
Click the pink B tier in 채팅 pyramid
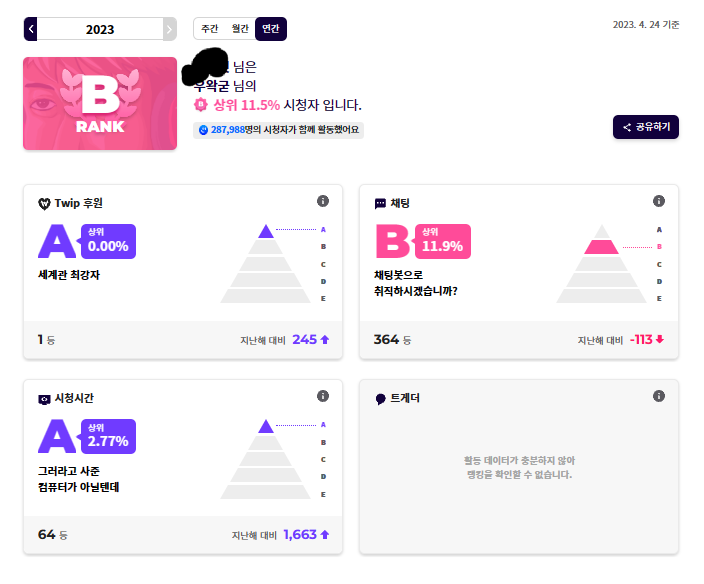[x=602, y=247]
